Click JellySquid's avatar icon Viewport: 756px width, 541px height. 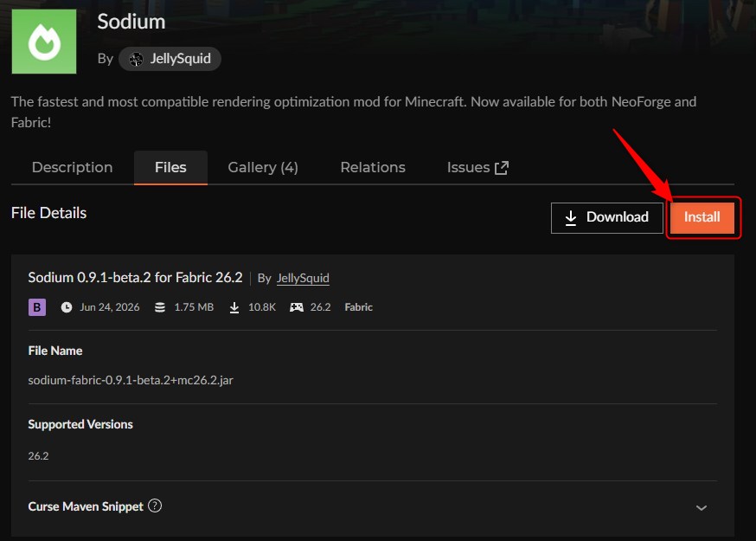coord(136,60)
